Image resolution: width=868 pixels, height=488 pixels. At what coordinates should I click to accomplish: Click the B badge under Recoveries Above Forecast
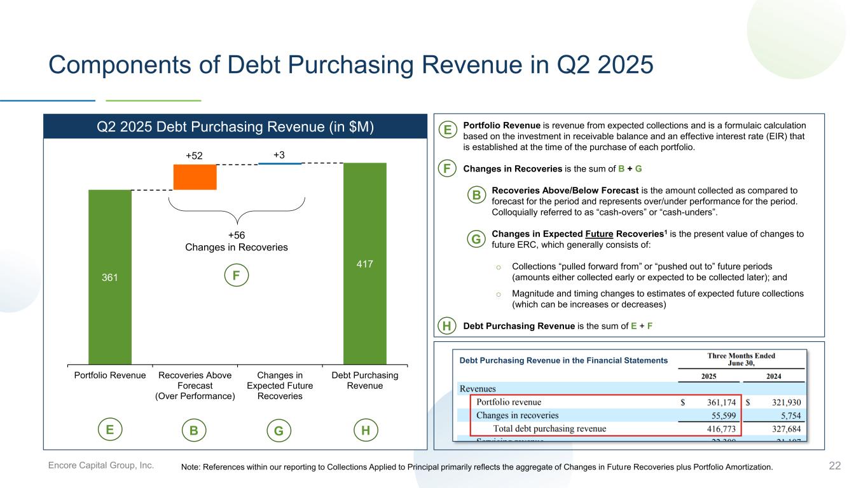click(194, 431)
